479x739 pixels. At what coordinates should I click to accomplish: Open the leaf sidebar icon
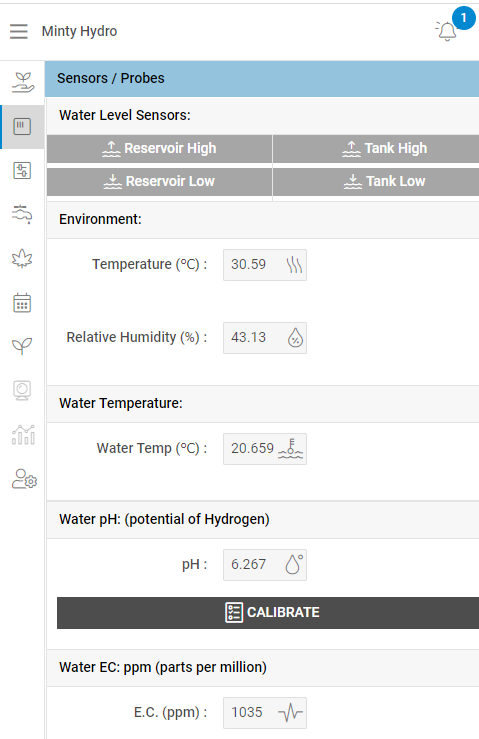pos(22,258)
